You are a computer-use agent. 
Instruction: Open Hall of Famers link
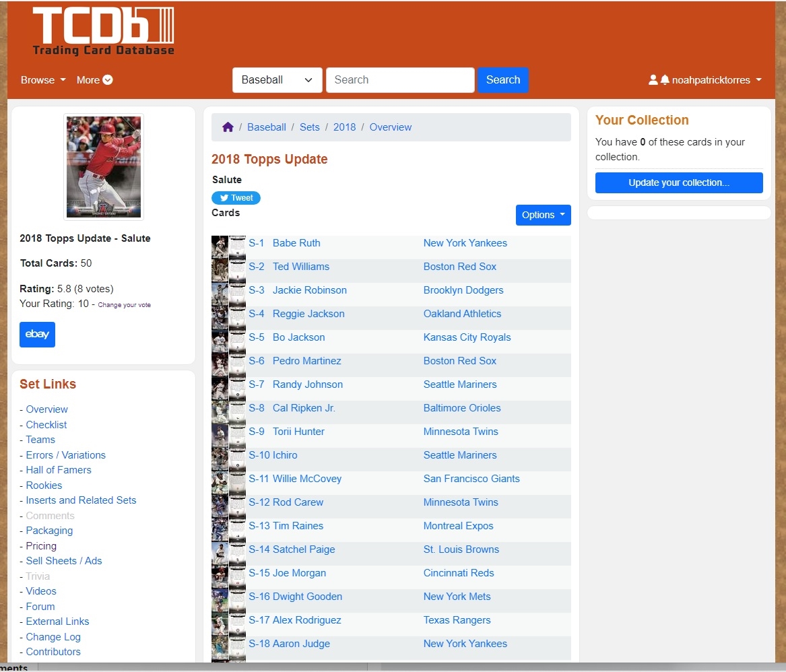(59, 470)
